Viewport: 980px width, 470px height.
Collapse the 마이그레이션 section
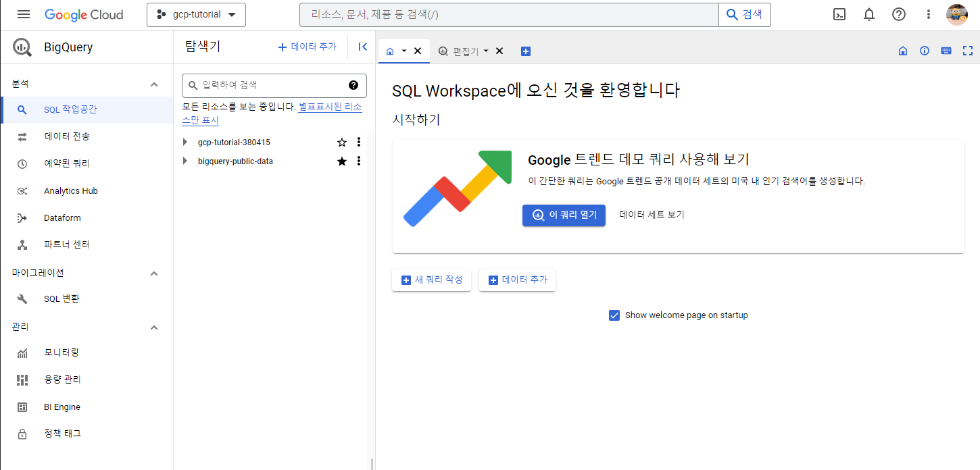154,273
